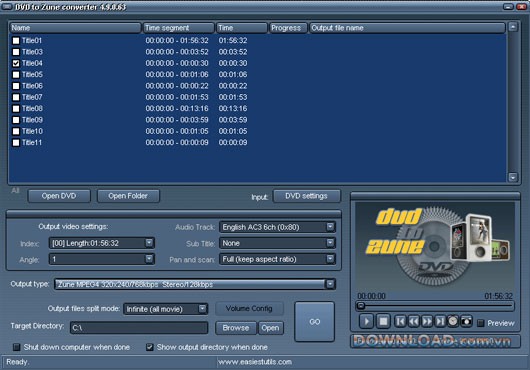530x370 pixels.
Task: Disable Show output directory when done
Action: (149, 347)
